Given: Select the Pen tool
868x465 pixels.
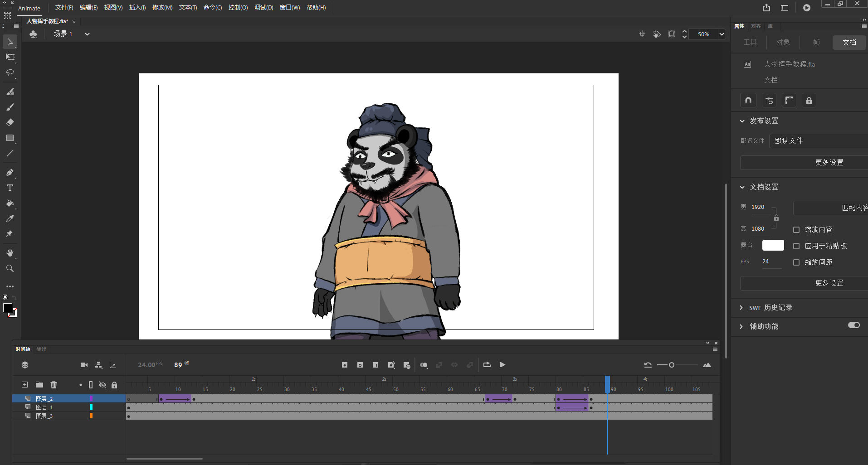Looking at the screenshot, I should pyautogui.click(x=10, y=173).
